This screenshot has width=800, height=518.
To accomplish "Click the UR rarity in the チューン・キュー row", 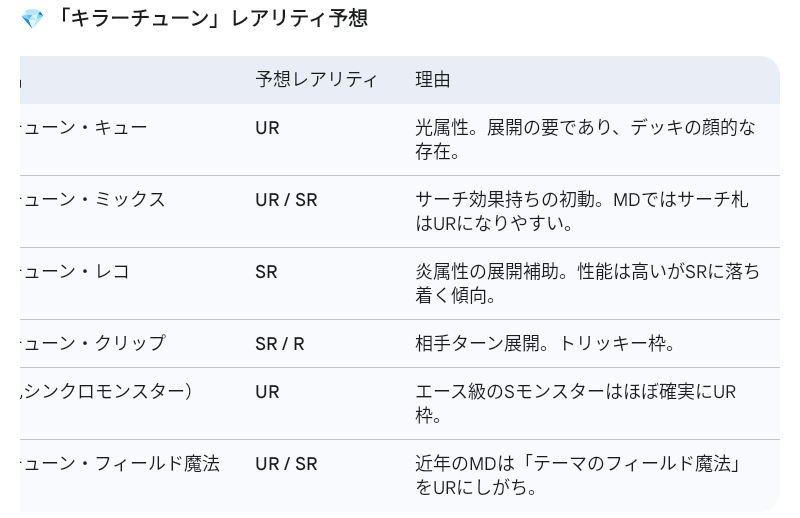I will point(267,128).
